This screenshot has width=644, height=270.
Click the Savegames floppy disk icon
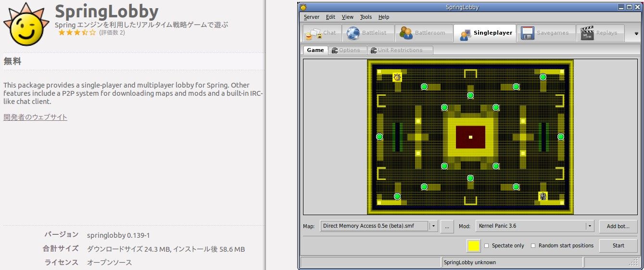click(x=528, y=33)
